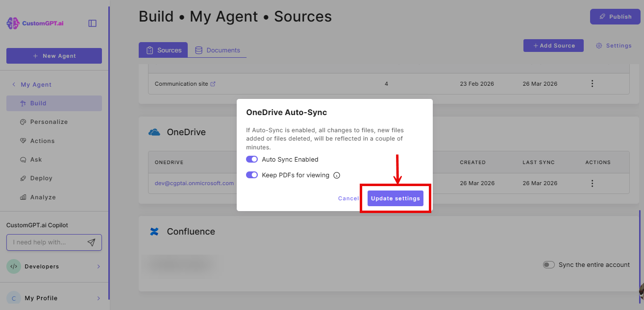
Task: Select the Deploy sidebar icon
Action: [x=24, y=178]
